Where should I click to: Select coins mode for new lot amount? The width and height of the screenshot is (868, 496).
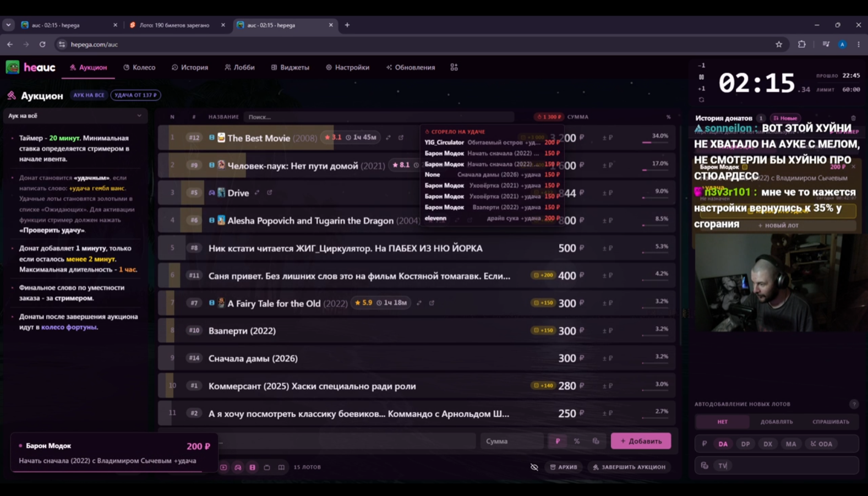(596, 441)
